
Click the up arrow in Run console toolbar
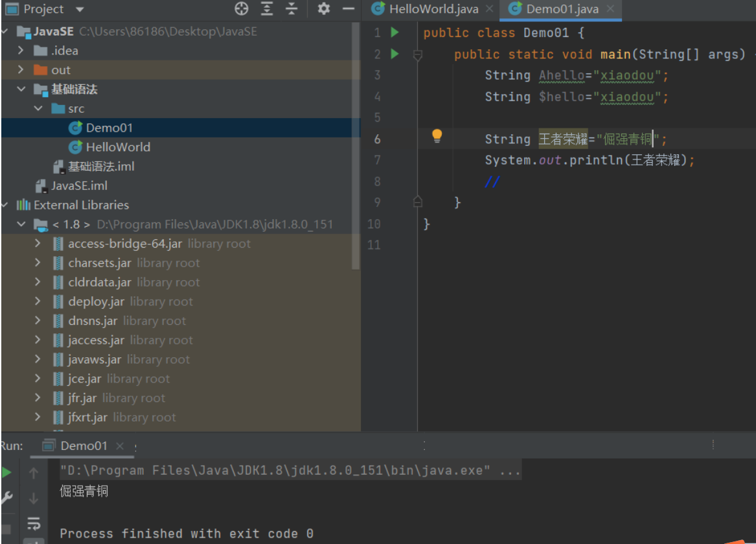coord(33,473)
